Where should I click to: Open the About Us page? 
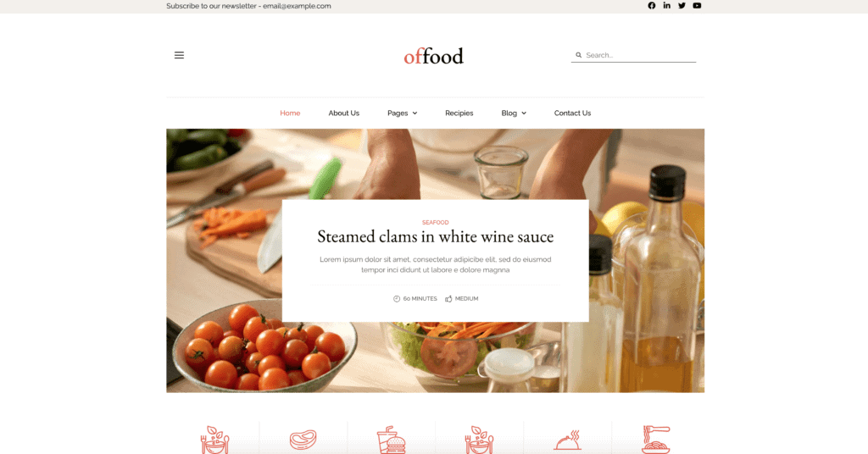pos(344,113)
